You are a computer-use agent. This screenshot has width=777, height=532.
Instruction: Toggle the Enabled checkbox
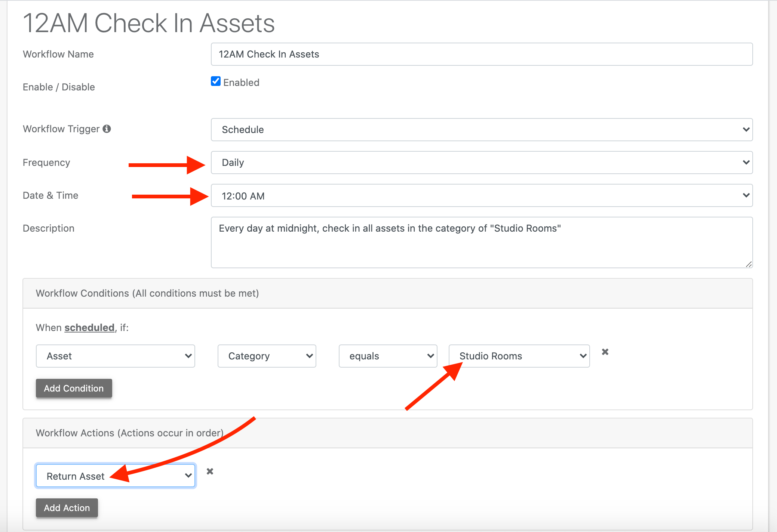(216, 81)
